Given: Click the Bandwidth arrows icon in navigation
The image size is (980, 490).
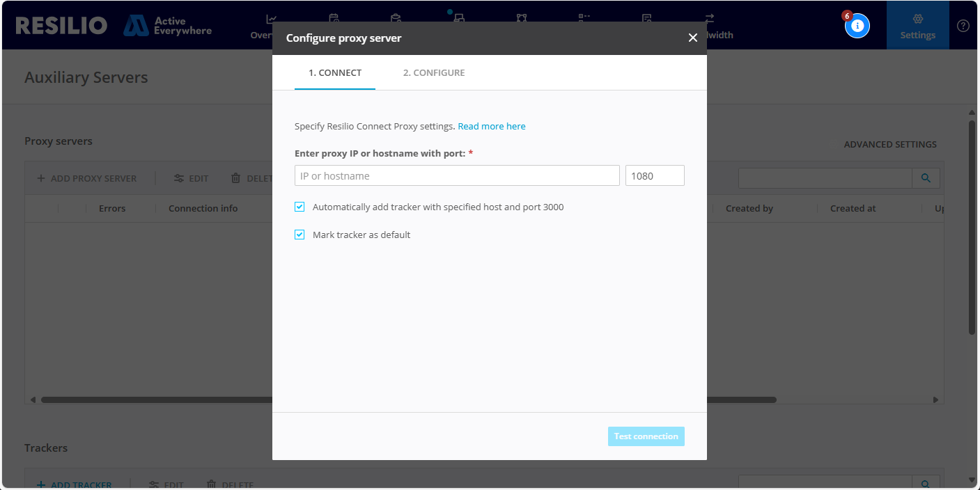Looking at the screenshot, I should (x=709, y=19).
